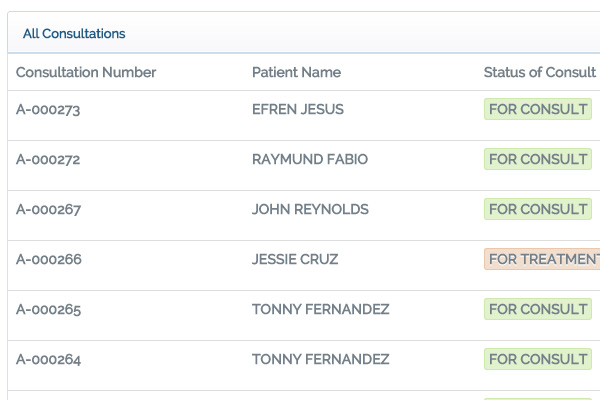Open consultation A-000265
Screen dimensions: 600x400
pos(48,309)
